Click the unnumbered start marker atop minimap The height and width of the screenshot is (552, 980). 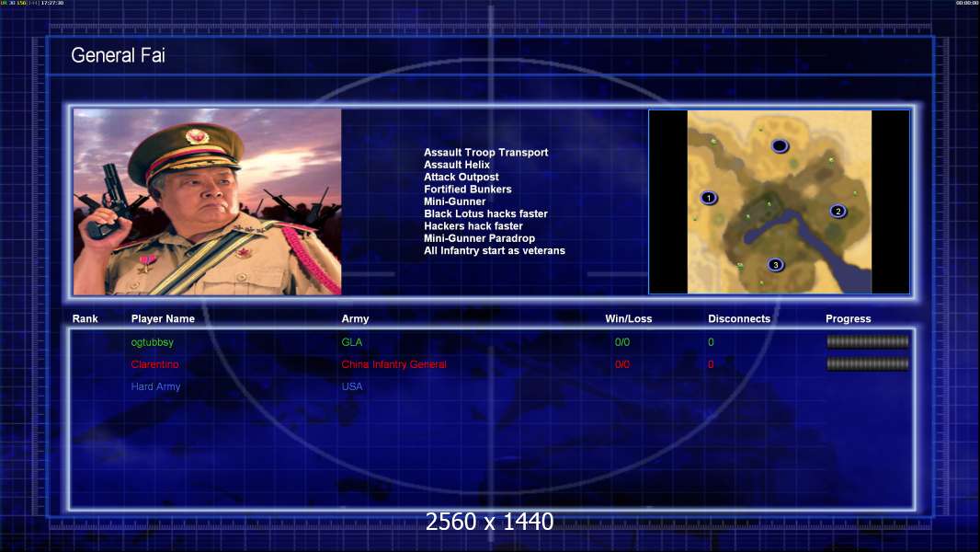(780, 146)
